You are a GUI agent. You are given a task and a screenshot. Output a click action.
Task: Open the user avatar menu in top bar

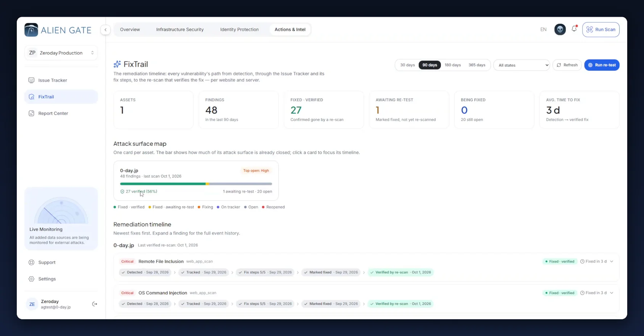tap(560, 29)
